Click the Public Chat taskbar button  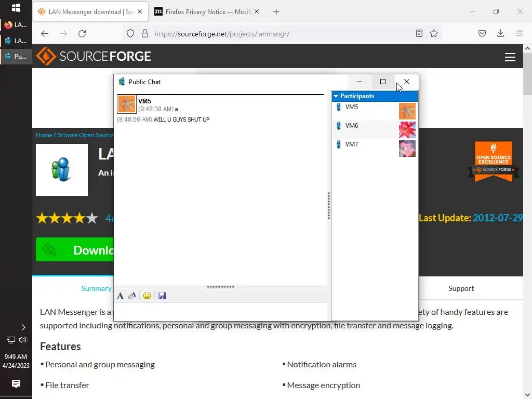coord(16,56)
